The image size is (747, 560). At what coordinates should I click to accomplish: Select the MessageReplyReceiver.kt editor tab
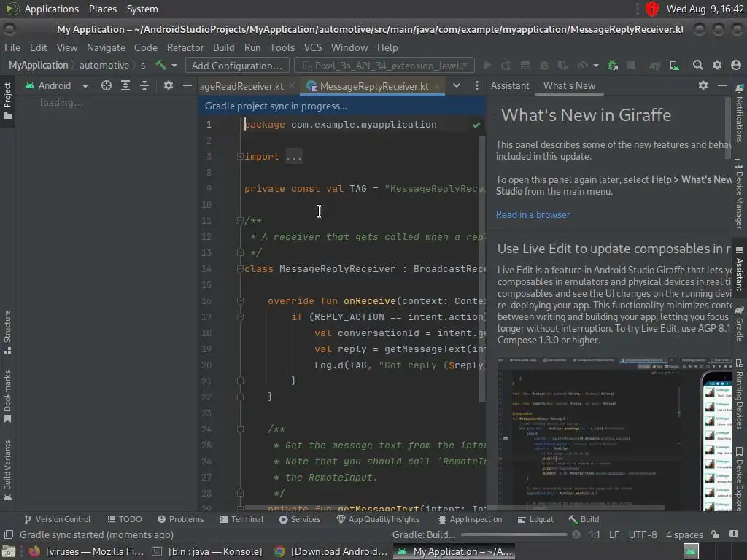coord(374,86)
